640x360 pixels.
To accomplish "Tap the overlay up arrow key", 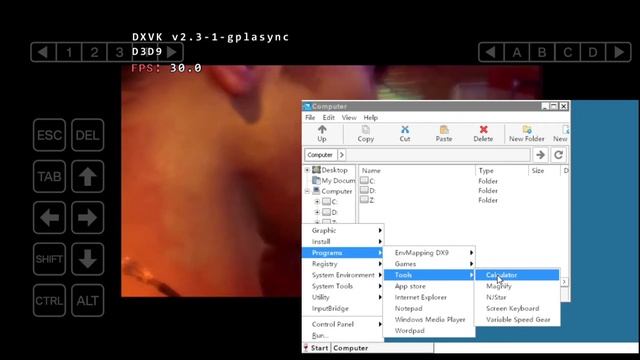I will point(88,176).
